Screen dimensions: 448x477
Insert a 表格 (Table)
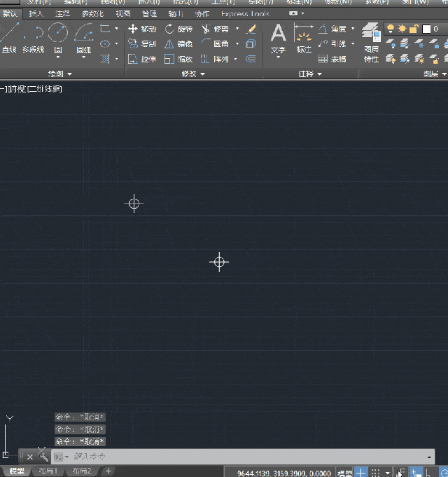pos(332,59)
